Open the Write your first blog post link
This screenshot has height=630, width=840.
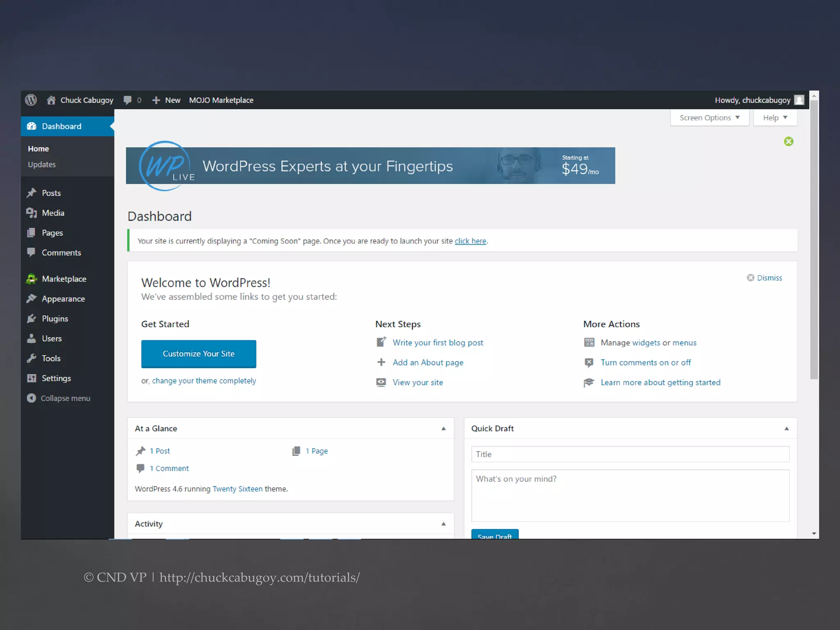(x=438, y=342)
